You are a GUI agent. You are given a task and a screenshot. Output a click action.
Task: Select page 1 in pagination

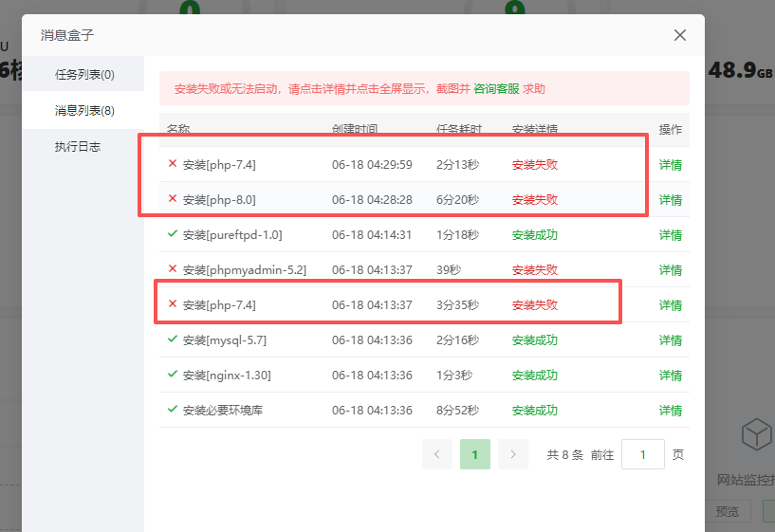(475, 454)
